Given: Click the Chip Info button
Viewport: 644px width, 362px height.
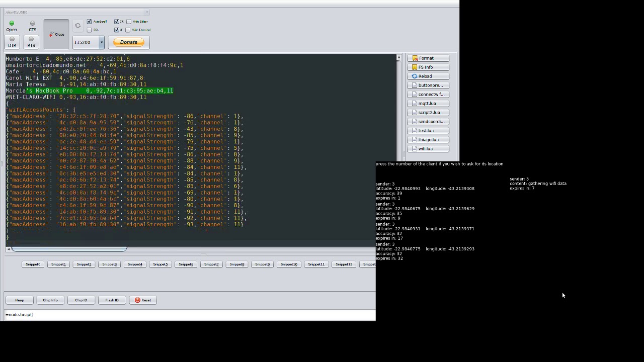Looking at the screenshot, I should [x=50, y=300].
